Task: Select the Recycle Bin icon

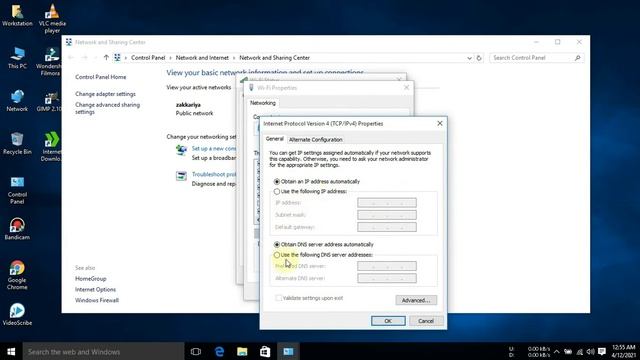Action: click(17, 143)
